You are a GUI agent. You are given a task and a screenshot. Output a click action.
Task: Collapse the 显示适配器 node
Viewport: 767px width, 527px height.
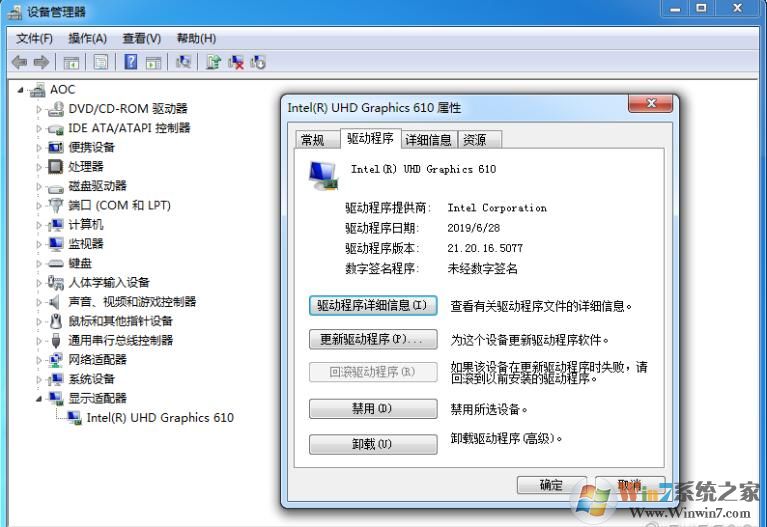(x=39, y=399)
